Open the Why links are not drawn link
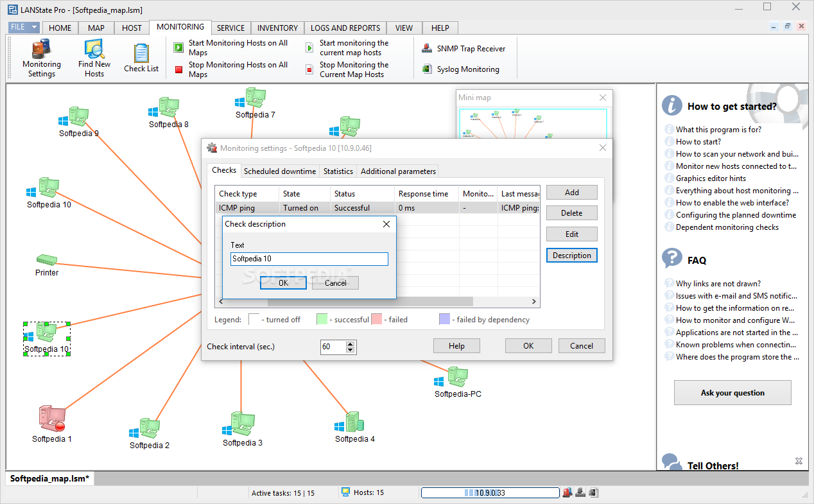This screenshot has height=504, width=814. [718, 283]
